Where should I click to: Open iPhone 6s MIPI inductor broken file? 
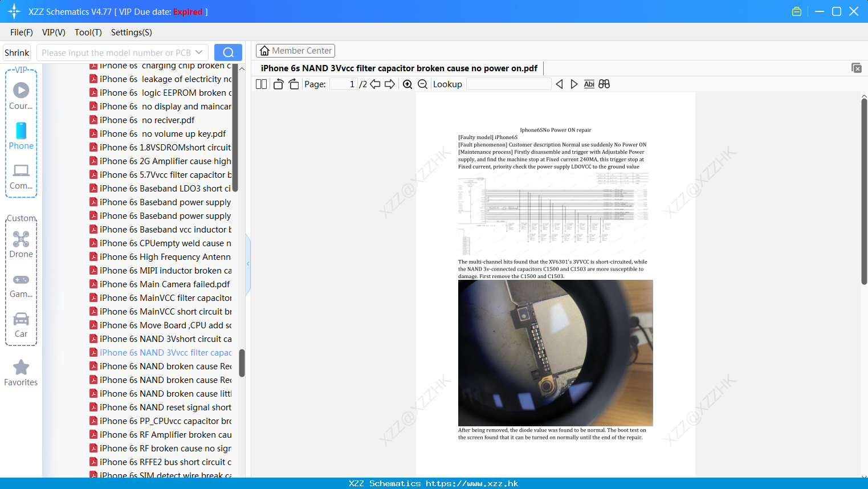(x=161, y=271)
